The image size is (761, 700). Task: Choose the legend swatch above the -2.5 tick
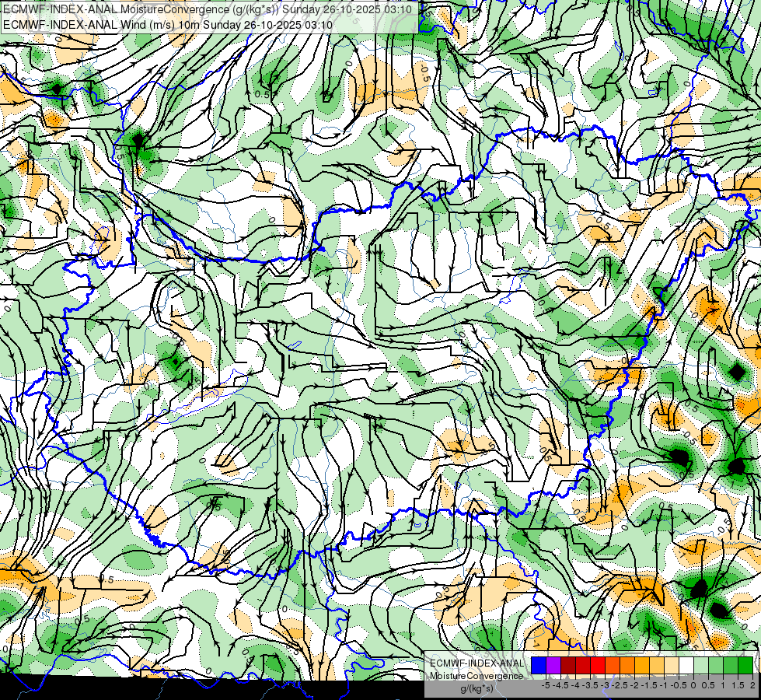(x=627, y=665)
